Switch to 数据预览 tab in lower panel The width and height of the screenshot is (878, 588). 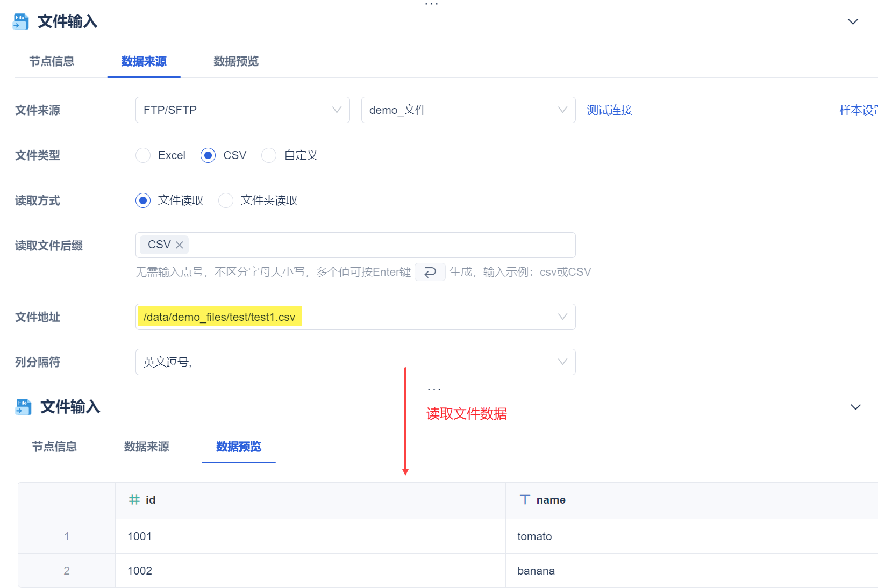point(239,447)
